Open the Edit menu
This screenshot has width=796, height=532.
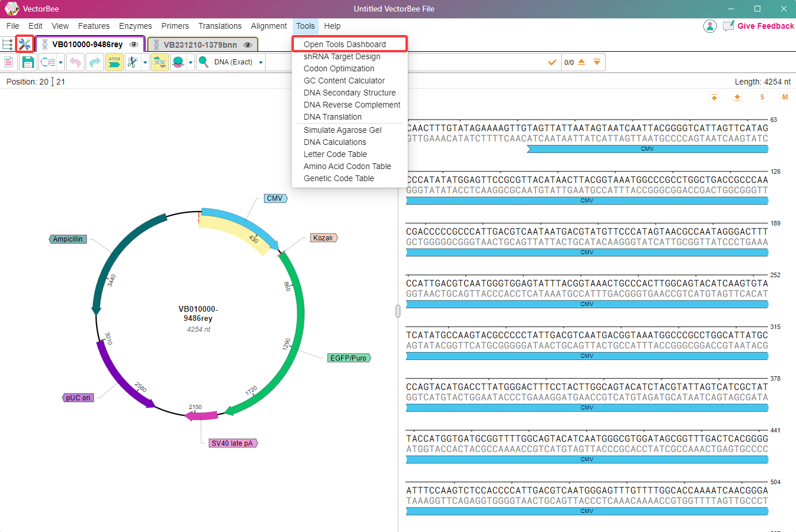point(36,26)
